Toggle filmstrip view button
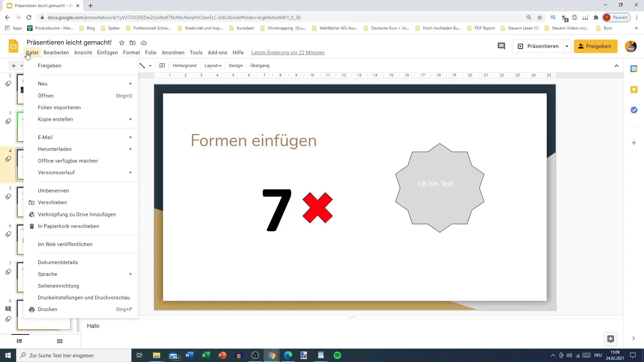 (x=19, y=341)
